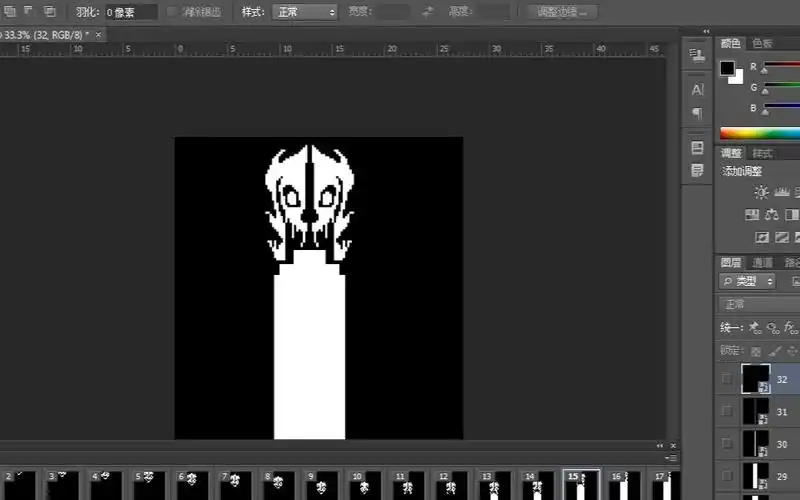800x500 pixels.
Task: Open the layer filter 类型 dropdown
Action: [747, 281]
